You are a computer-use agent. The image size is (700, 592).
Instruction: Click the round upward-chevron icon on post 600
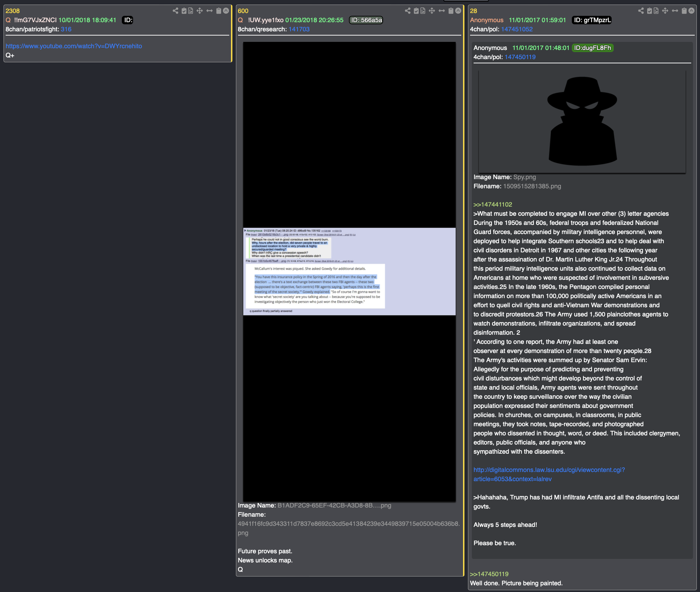458,11
